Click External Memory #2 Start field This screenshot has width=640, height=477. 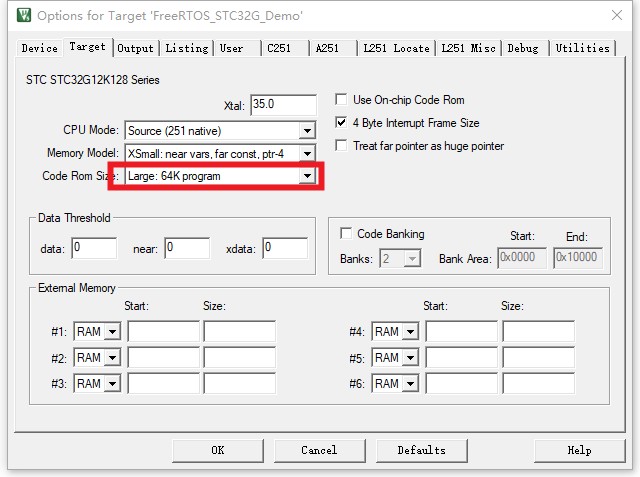click(164, 357)
